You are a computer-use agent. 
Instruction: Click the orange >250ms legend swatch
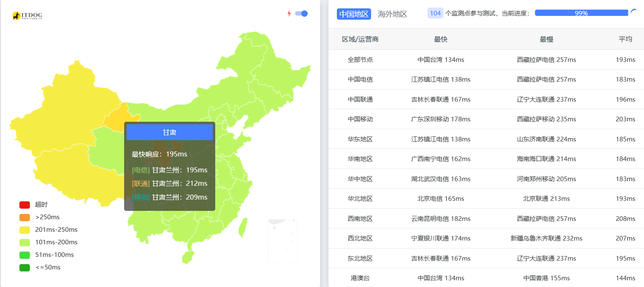click(x=23, y=217)
